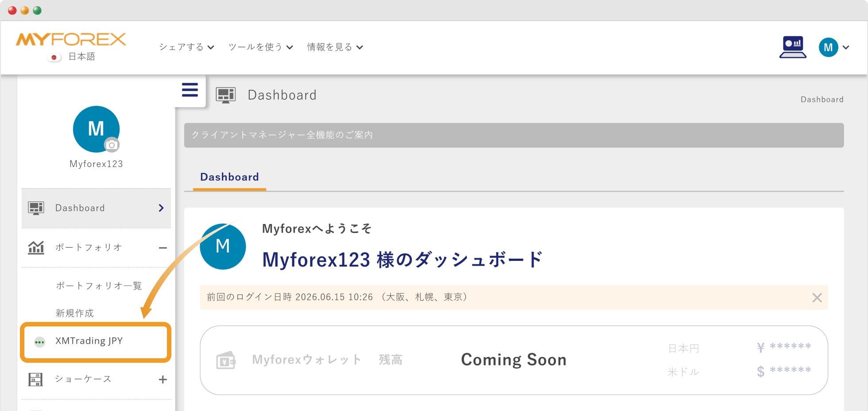Viewport: 868px width, 411px height.
Task: Click the red window close button
Action: 12,10
